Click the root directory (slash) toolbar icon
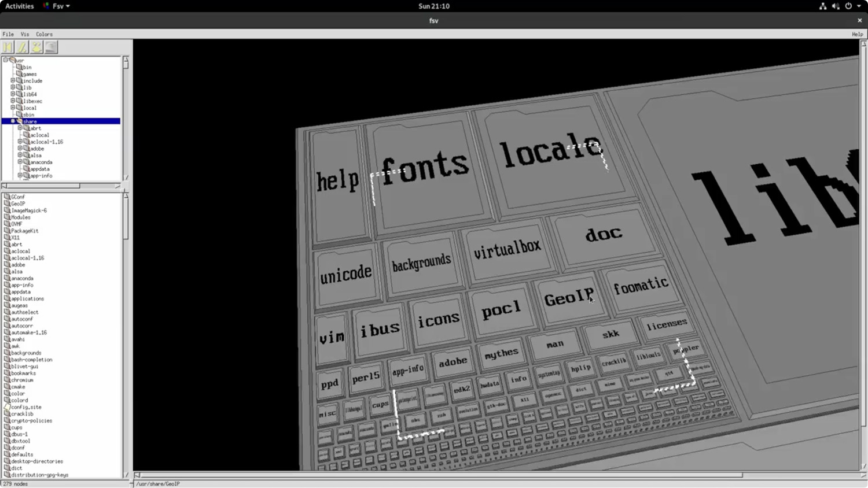Screen dimensions: 868x488 coord(22,47)
